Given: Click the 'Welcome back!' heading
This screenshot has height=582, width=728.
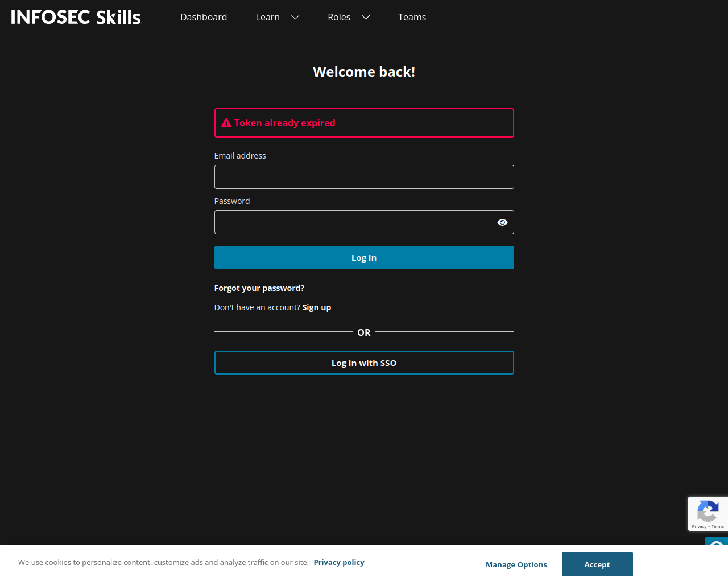Looking at the screenshot, I should (364, 72).
